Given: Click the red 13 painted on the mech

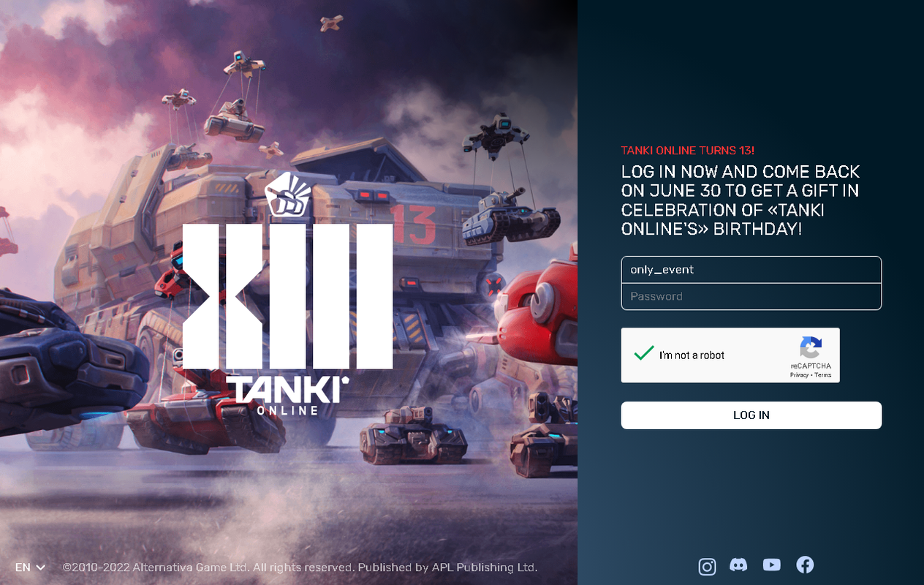Looking at the screenshot, I should point(412,224).
